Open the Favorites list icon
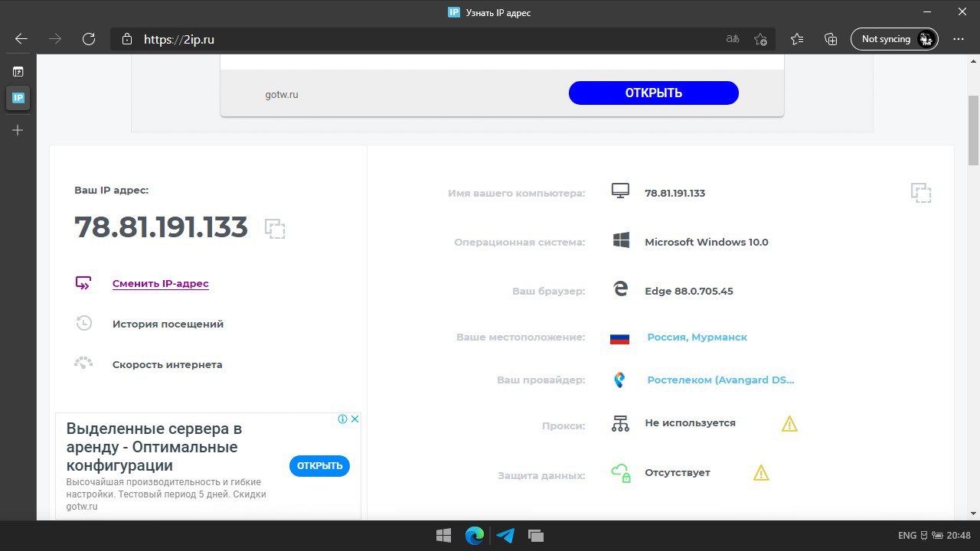The image size is (980, 551). (797, 39)
